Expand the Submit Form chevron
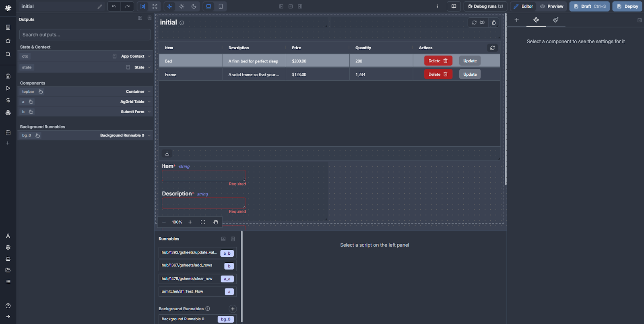This screenshot has height=324, width=644. tap(149, 112)
